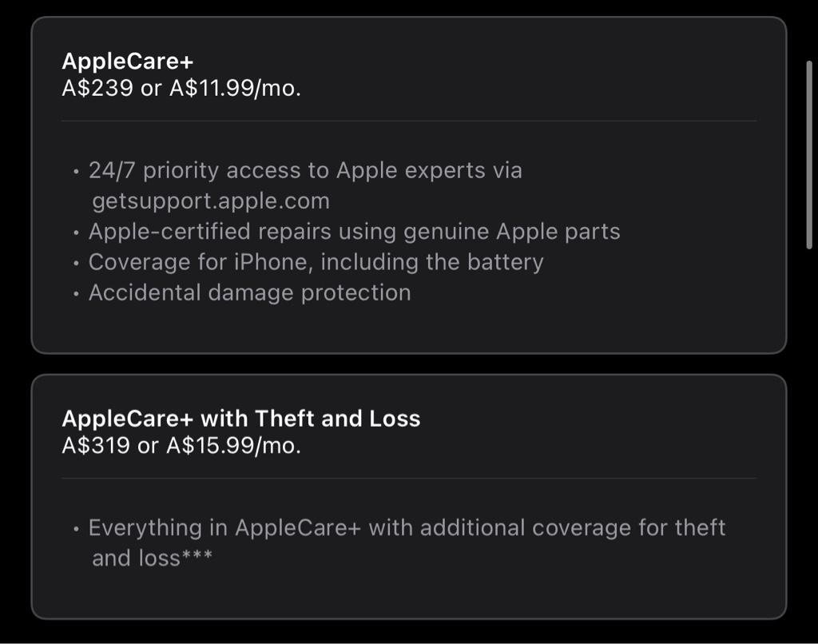Click the bullet dot before 24/7 priority
The image size is (818, 644).
[x=77, y=172]
